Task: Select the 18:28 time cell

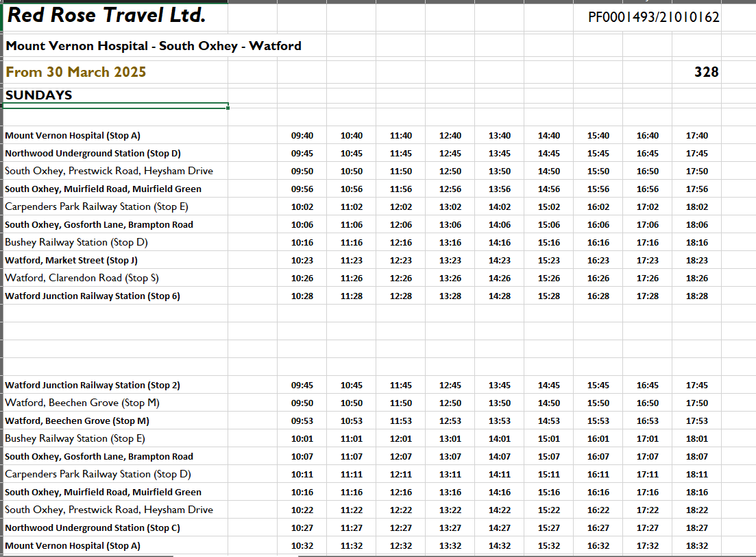Action: (697, 296)
